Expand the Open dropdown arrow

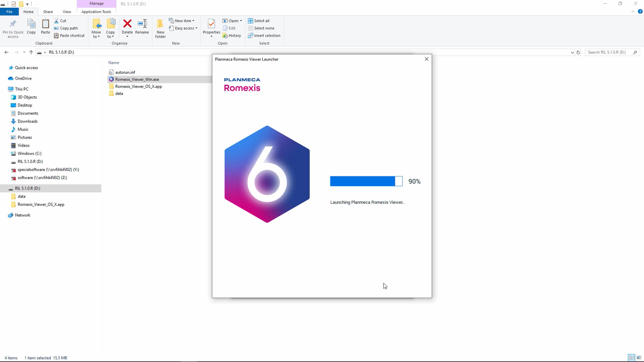click(241, 21)
